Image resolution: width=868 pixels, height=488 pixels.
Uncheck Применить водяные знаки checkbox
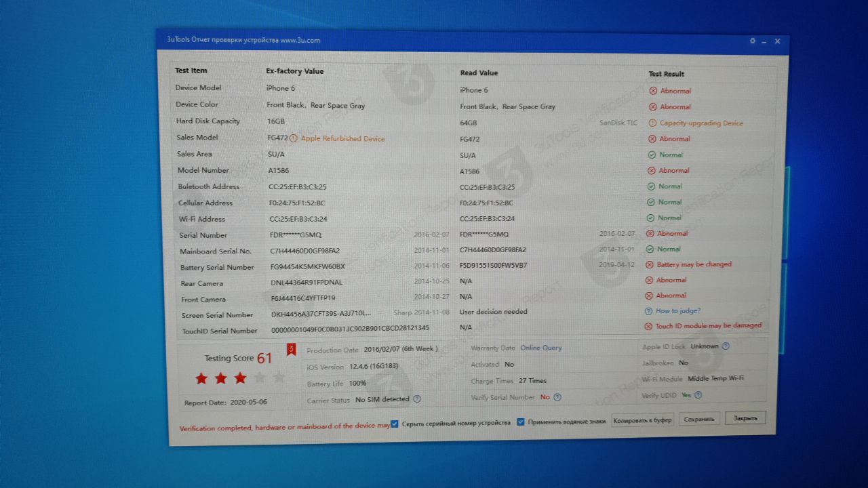[521, 422]
